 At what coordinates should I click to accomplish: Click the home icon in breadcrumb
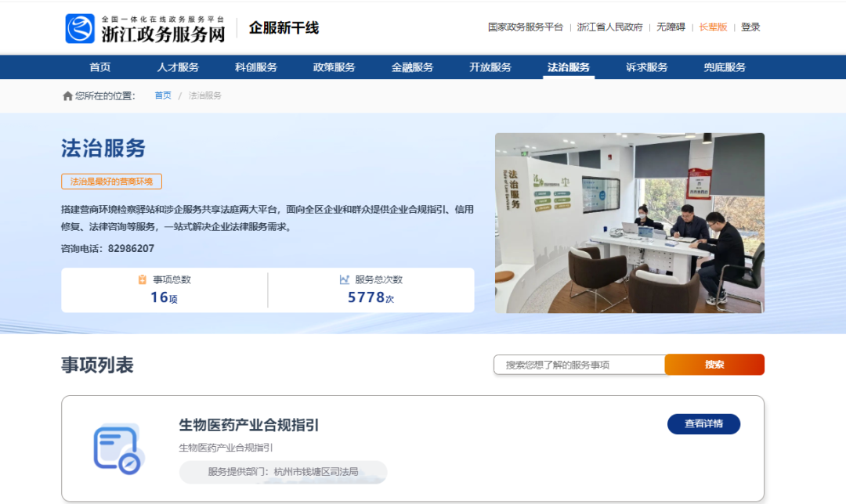point(67,95)
